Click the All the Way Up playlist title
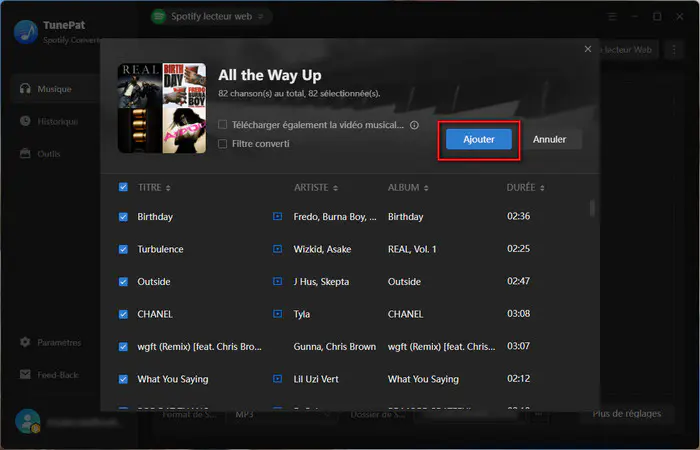 [x=270, y=75]
